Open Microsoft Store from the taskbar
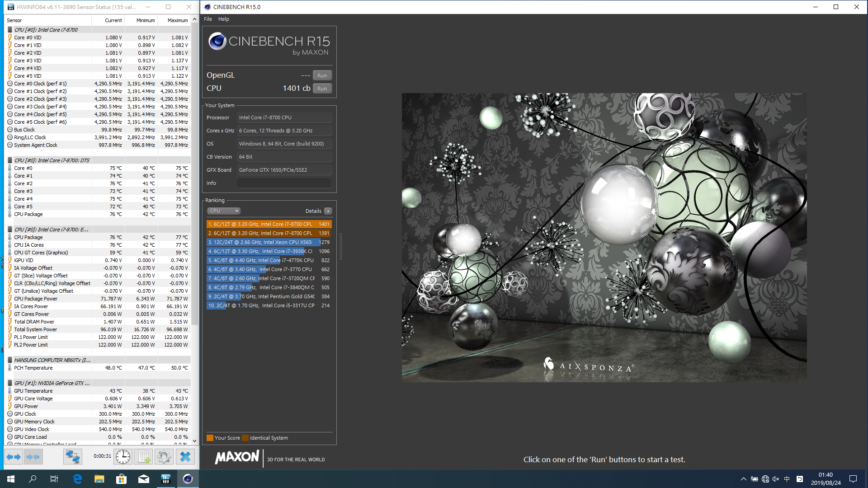Viewport: 868px width, 488px height. pos(122,479)
